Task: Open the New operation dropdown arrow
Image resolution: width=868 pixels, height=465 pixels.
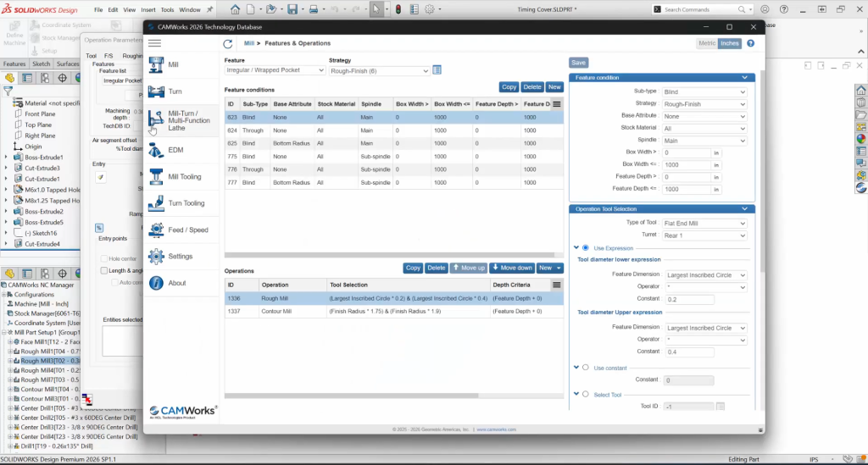Action: [559, 268]
